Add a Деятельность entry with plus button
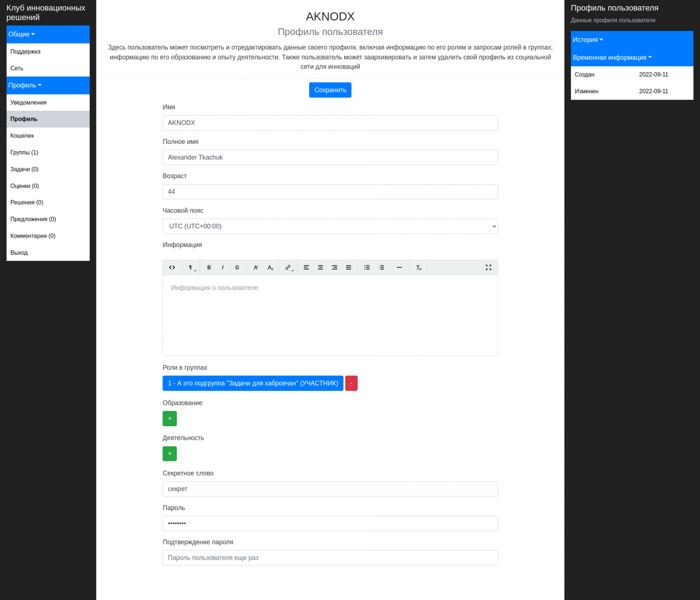This screenshot has height=600, width=700. (170, 454)
